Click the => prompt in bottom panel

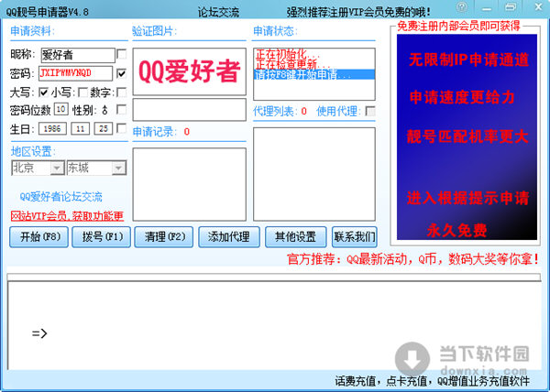click(x=39, y=333)
